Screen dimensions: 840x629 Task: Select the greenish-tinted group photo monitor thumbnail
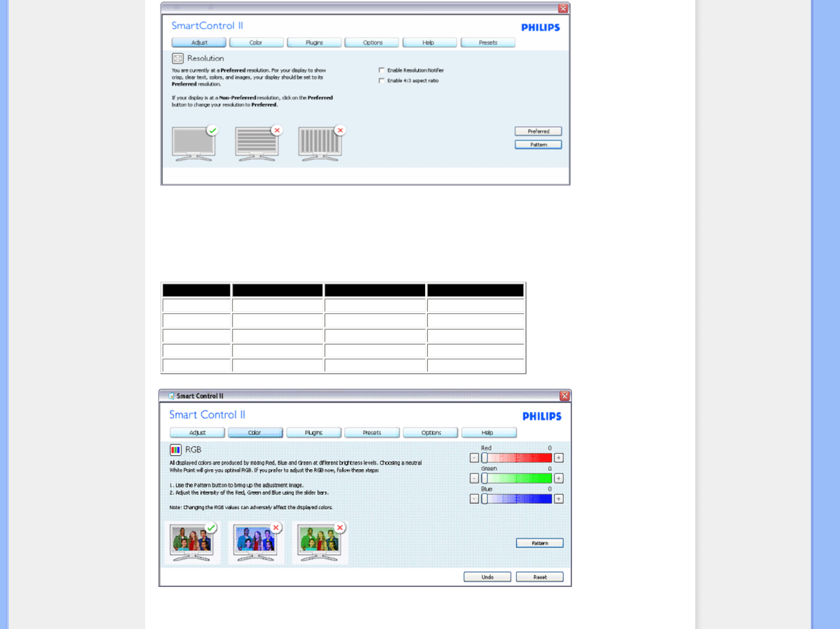(x=320, y=542)
